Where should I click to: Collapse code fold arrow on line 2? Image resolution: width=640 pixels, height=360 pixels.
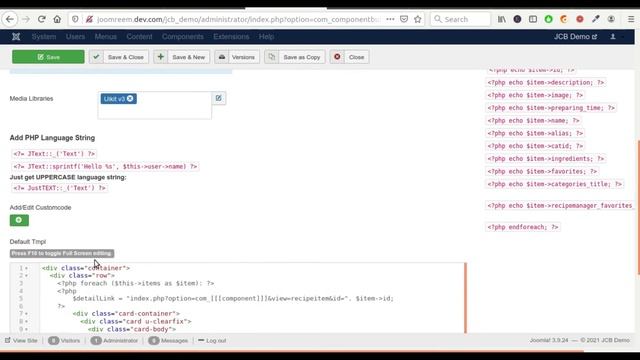click(x=27, y=276)
